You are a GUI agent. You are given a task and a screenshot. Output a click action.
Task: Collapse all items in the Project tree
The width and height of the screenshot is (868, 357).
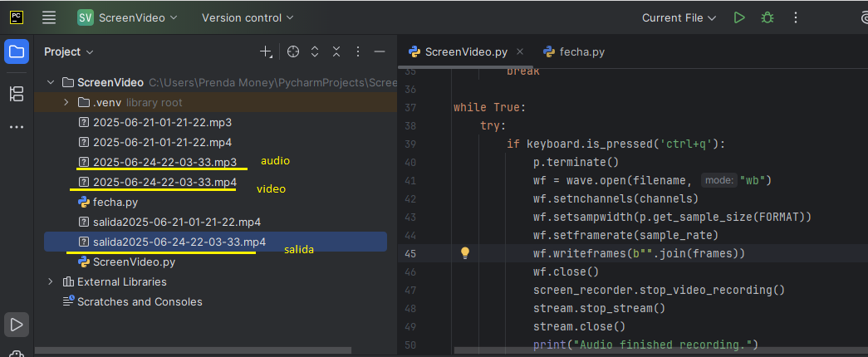(336, 52)
